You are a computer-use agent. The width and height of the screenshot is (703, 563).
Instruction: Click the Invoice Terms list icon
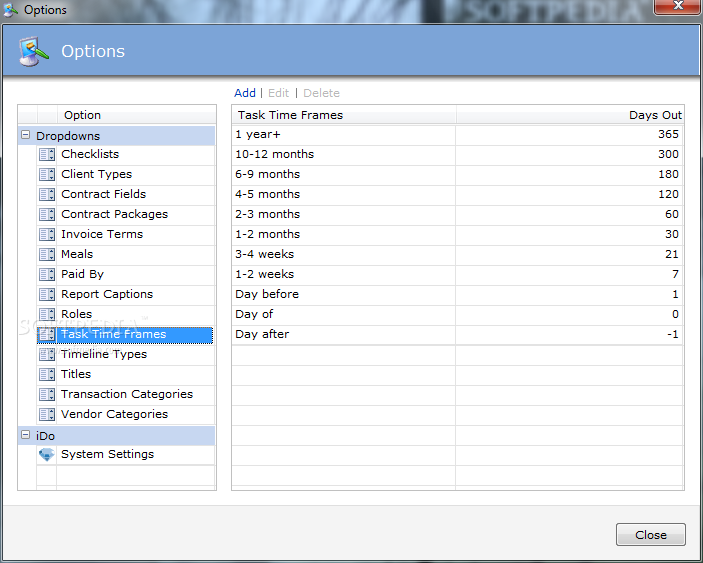[47, 234]
